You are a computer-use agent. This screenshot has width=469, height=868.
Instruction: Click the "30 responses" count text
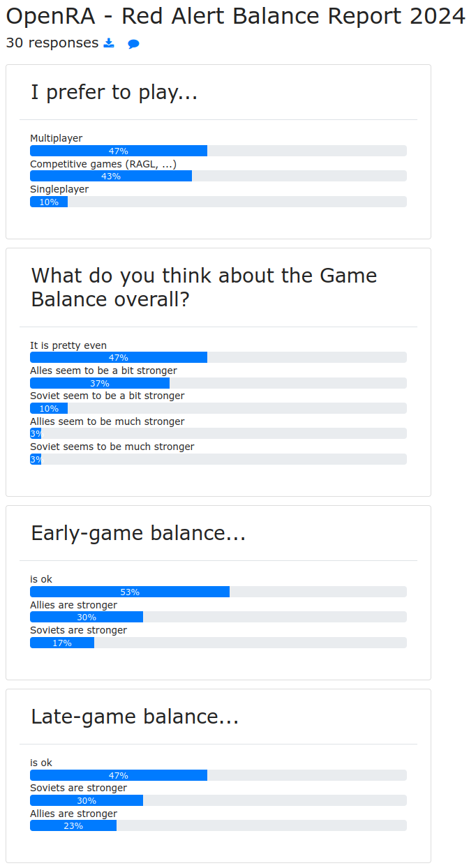52,43
